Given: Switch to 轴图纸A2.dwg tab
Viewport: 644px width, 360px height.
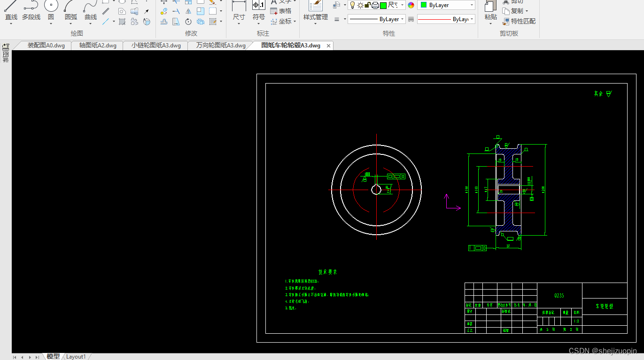Looking at the screenshot, I should (x=98, y=46).
